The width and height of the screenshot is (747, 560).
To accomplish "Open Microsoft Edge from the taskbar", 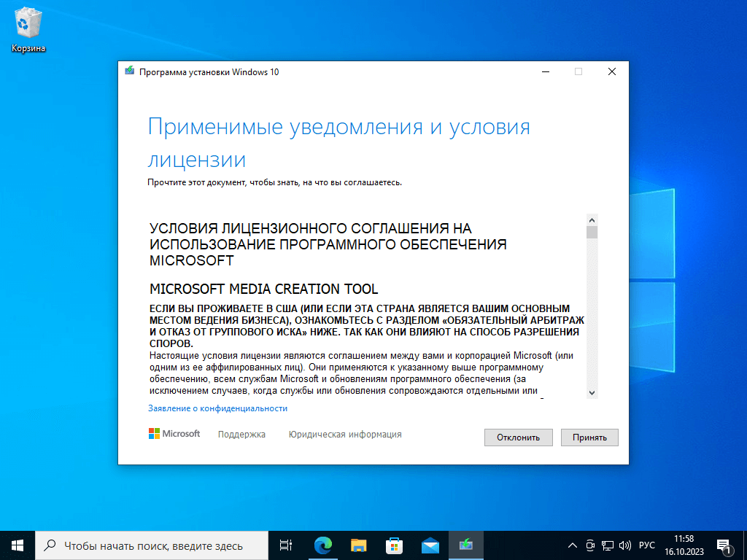I will (322, 545).
